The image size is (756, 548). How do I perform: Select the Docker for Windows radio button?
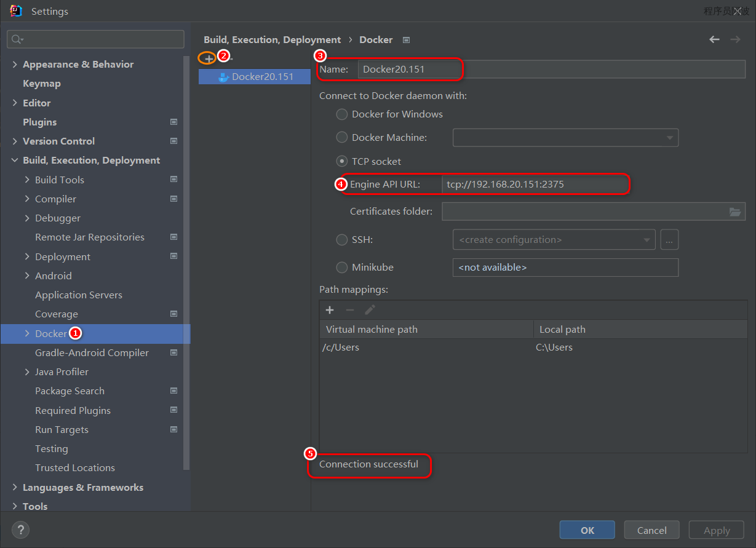click(341, 114)
